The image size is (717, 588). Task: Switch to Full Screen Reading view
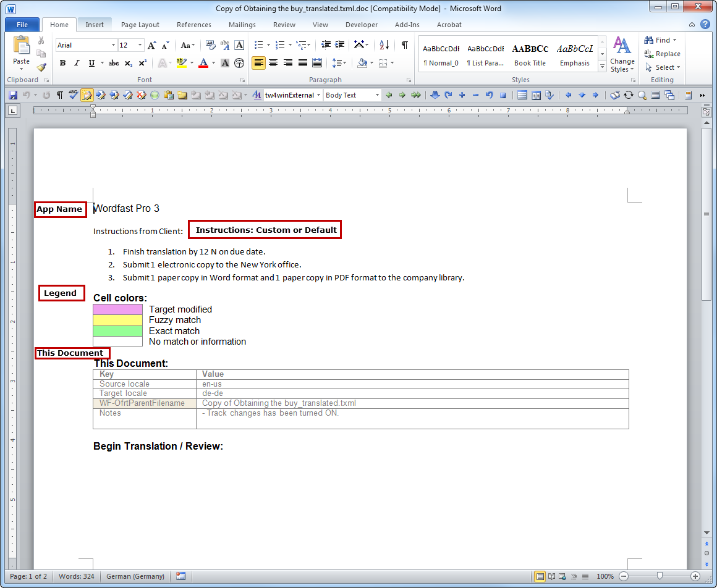[x=551, y=577]
